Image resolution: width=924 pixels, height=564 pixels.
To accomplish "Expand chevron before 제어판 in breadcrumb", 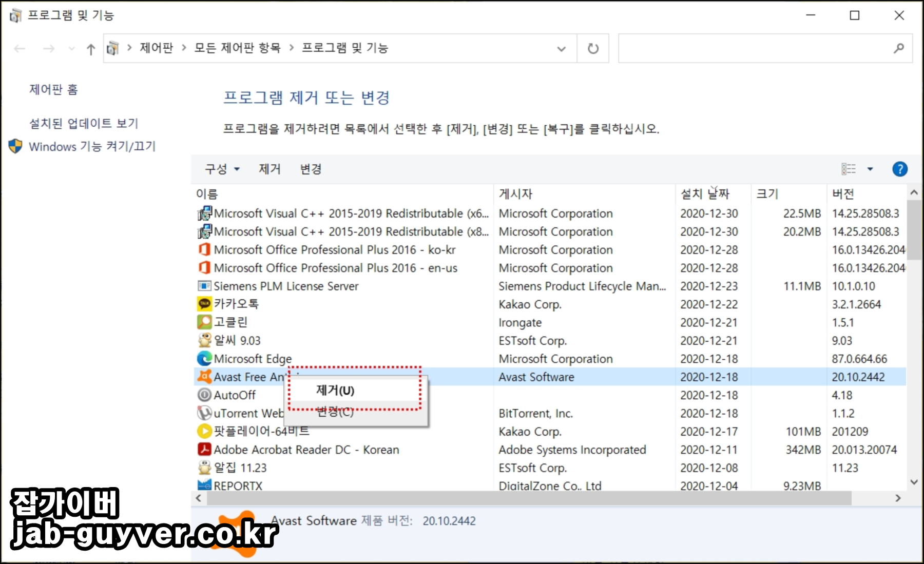I will click(129, 48).
